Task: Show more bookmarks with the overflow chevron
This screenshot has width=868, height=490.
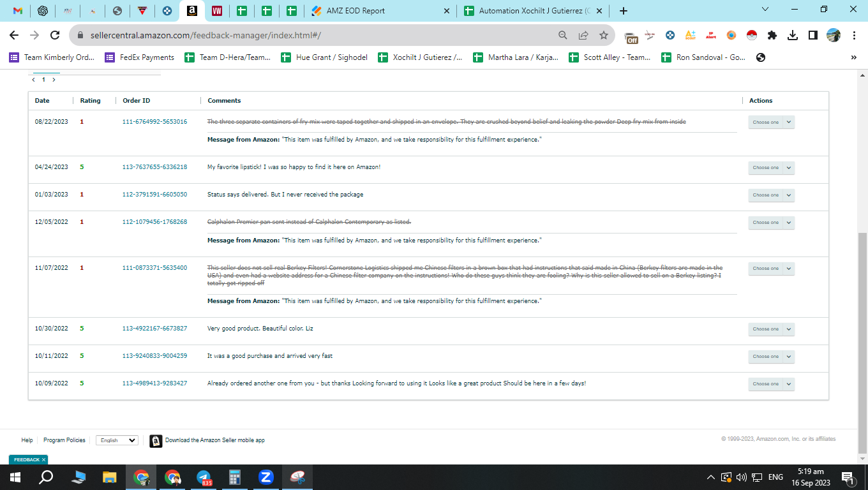Action: pos(853,57)
